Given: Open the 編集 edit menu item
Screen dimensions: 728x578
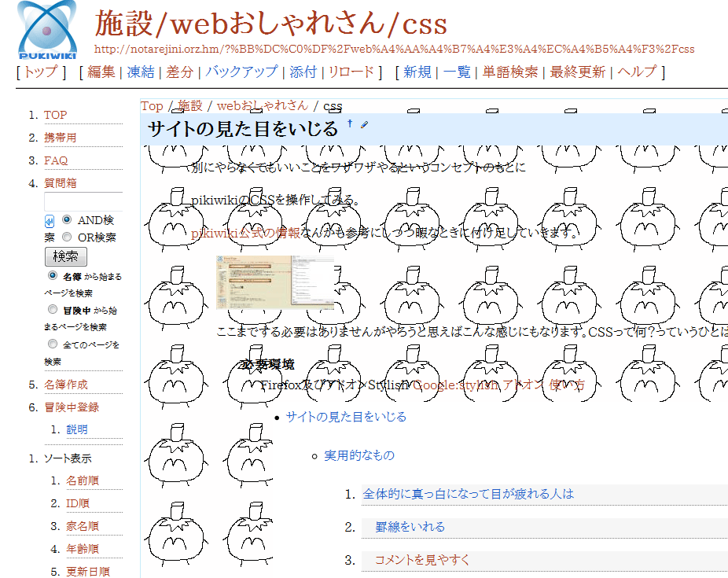Looking at the screenshot, I should [x=101, y=72].
